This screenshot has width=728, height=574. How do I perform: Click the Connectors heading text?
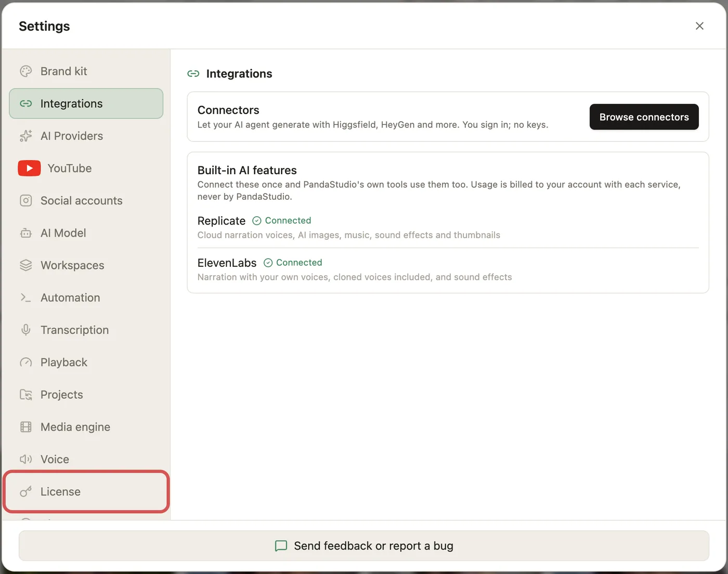pyautogui.click(x=228, y=110)
